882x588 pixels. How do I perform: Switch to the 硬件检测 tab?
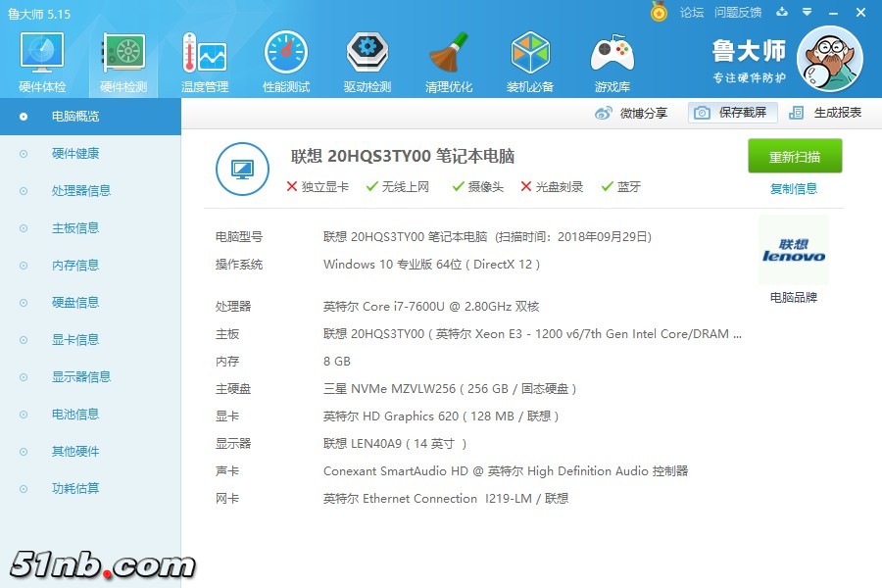(122, 59)
